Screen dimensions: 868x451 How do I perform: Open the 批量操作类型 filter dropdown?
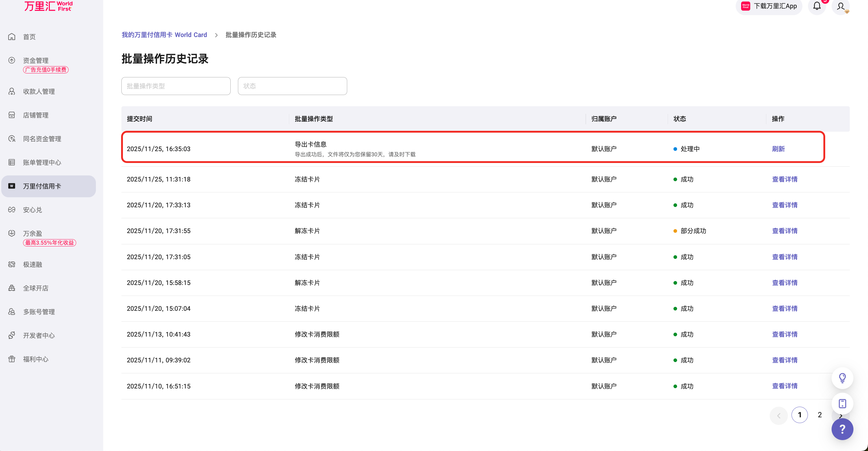pos(176,86)
